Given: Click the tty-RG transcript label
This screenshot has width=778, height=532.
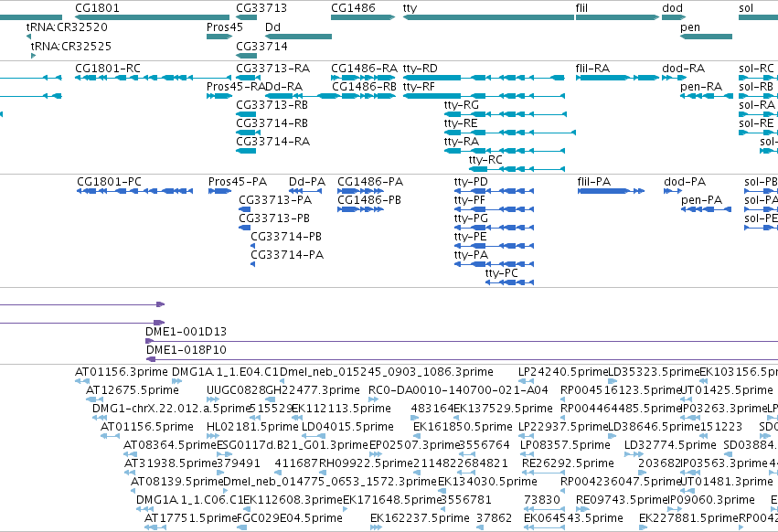Looking at the screenshot, I should [x=462, y=105].
